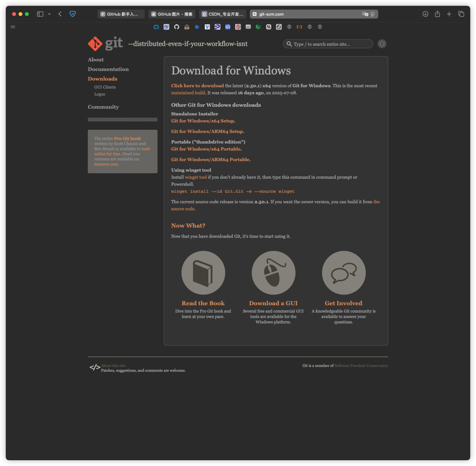Open the DeepSeek whale bookmark

click(166, 27)
